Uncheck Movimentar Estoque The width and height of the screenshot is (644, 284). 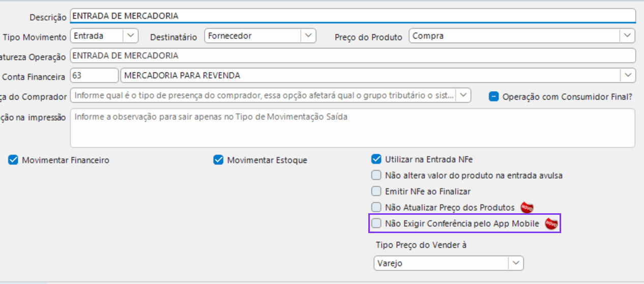218,160
